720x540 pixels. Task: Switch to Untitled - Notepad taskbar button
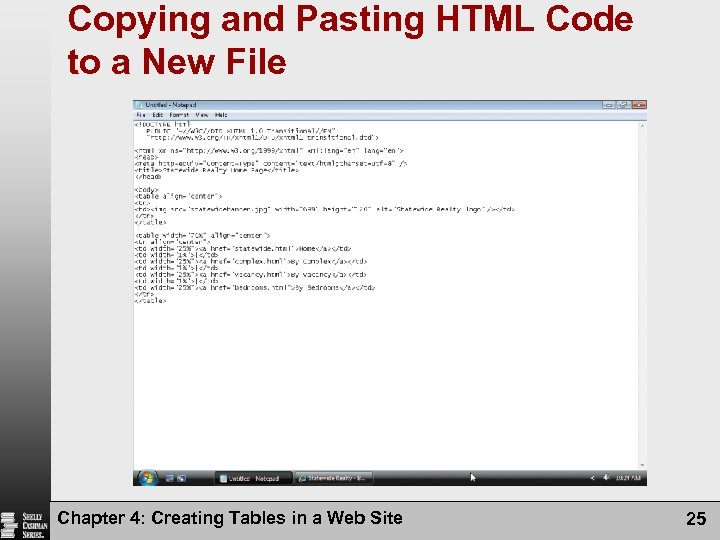(253, 478)
